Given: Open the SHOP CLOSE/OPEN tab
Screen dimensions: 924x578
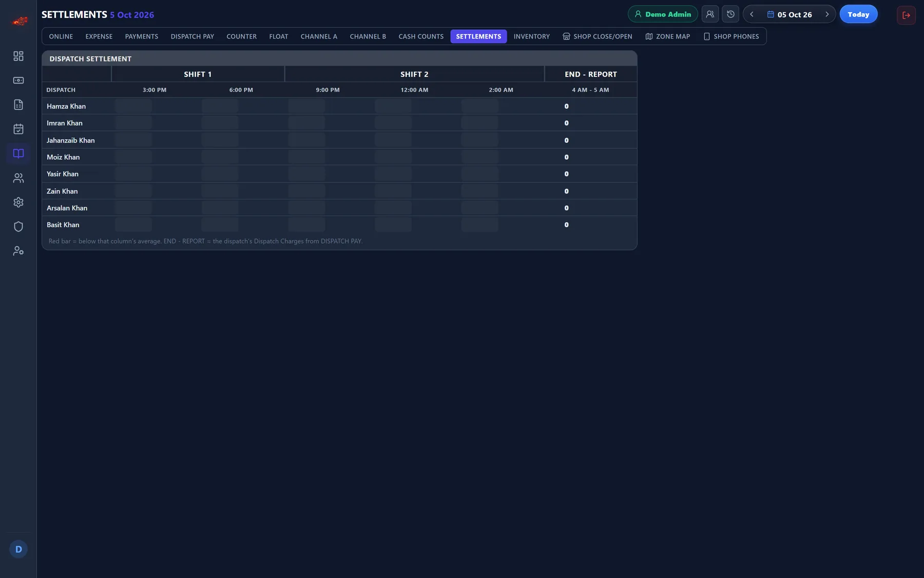Looking at the screenshot, I should coord(598,36).
